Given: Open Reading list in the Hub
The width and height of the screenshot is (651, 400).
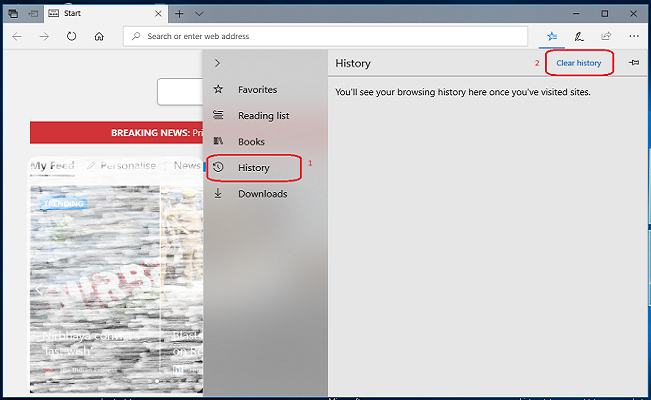Looking at the screenshot, I should click(x=263, y=115).
